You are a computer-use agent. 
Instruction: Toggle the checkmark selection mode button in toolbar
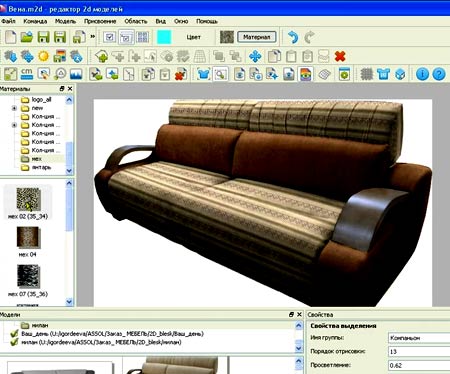click(x=109, y=37)
